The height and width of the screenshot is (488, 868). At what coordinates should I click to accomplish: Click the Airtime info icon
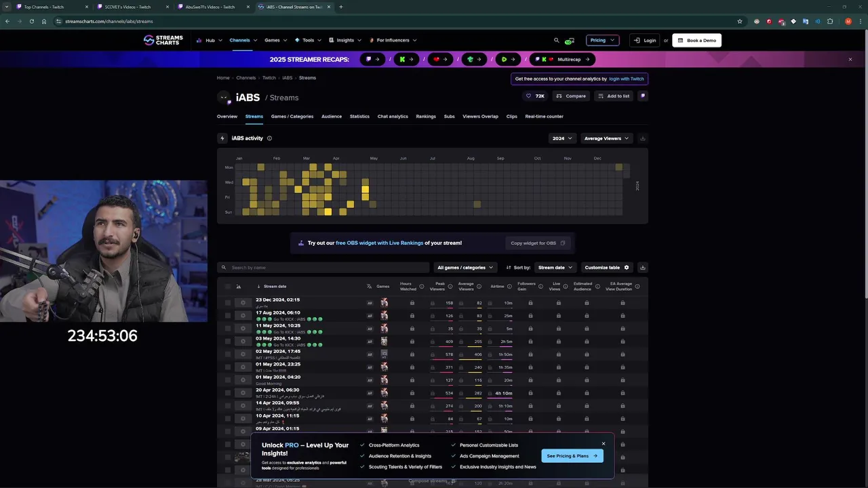510,286
